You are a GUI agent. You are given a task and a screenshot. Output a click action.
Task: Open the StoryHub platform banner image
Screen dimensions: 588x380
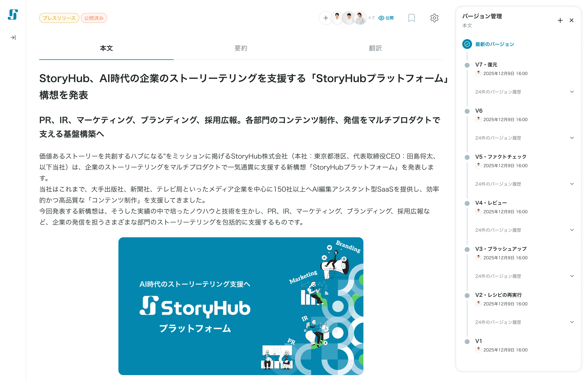pyautogui.click(x=241, y=306)
